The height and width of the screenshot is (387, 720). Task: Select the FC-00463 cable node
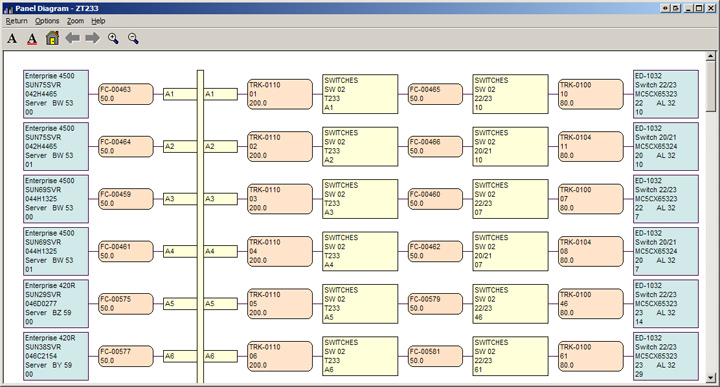point(126,94)
